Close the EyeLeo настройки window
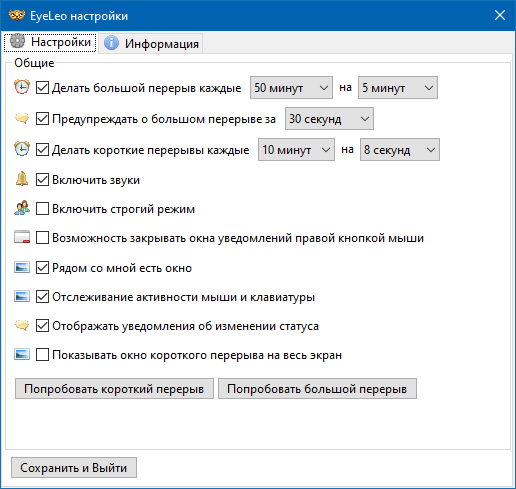Viewport: 516px width, 489px height. tap(500, 15)
